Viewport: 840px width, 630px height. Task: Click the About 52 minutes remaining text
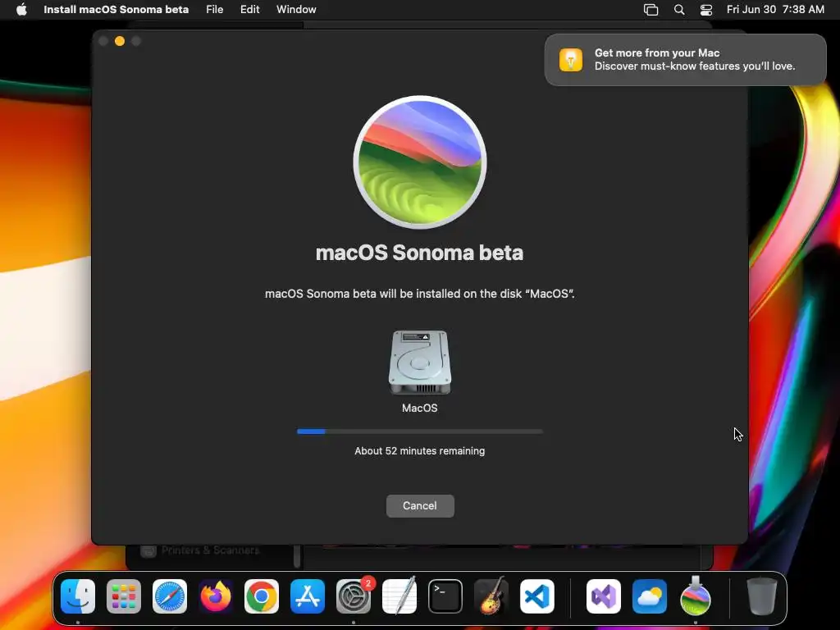(x=419, y=451)
